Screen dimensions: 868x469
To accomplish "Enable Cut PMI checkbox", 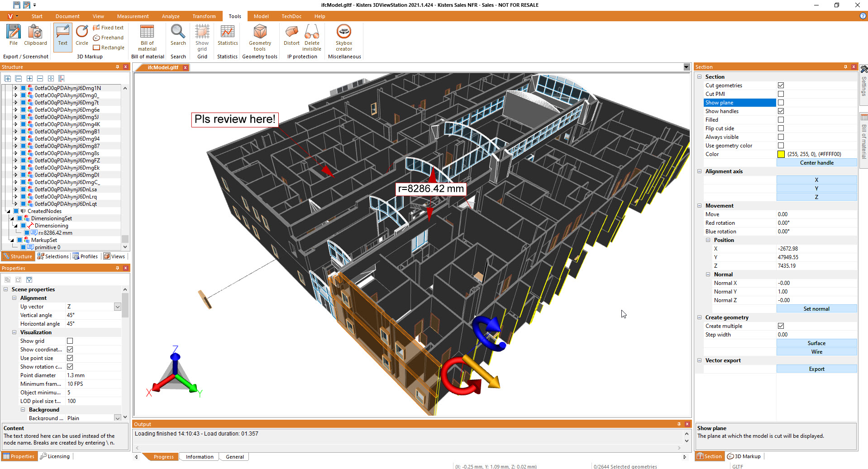I will click(x=781, y=94).
